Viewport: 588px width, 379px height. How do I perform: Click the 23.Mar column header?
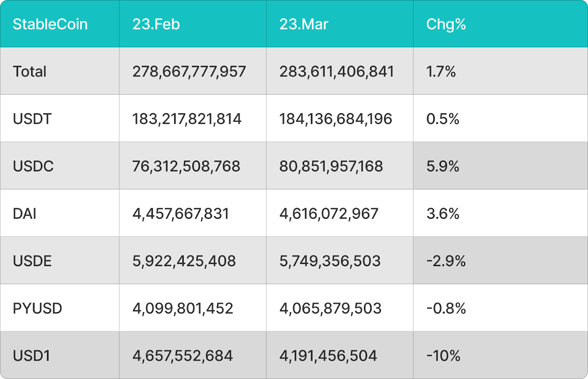304,24
